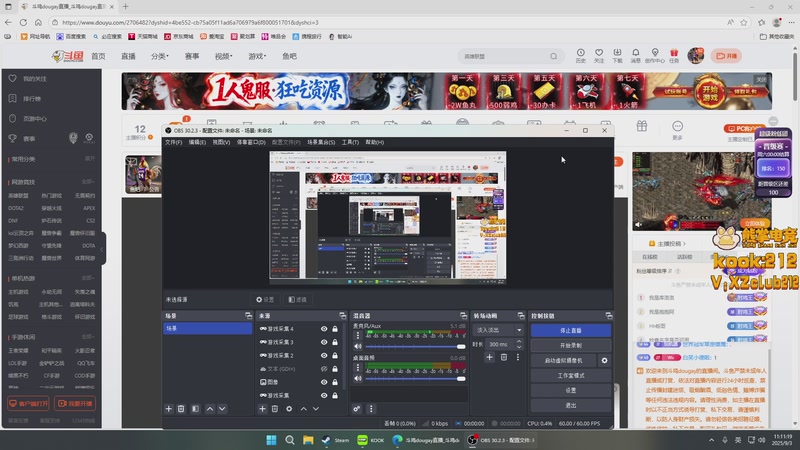The image size is (800, 450).
Task: Unlock 游戏采集 3 source
Action: pyautogui.click(x=335, y=342)
